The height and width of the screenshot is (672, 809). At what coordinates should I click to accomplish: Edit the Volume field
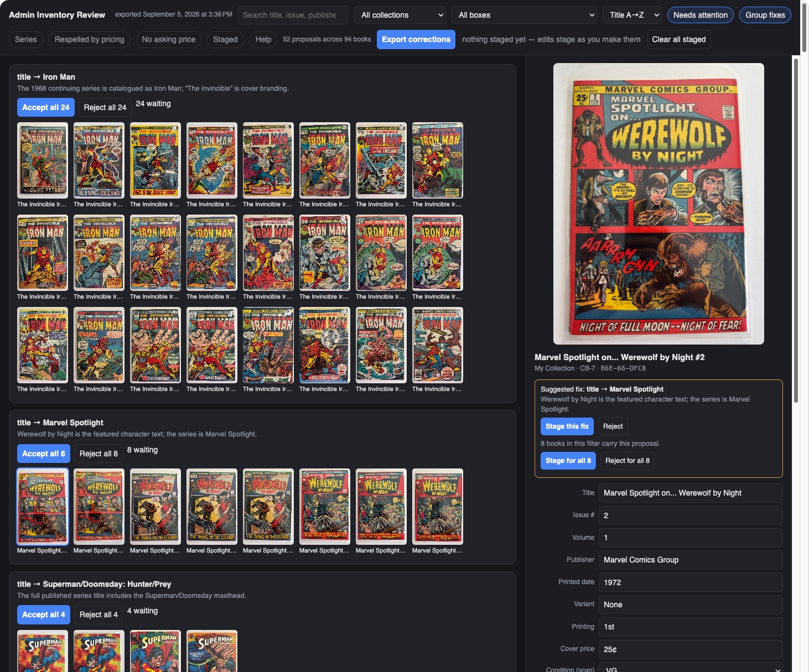[x=691, y=538]
